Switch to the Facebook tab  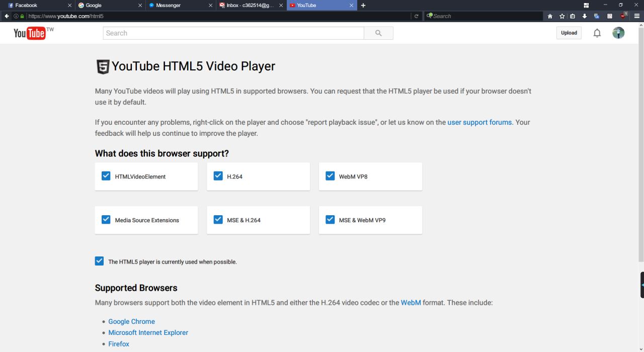[x=35, y=6]
